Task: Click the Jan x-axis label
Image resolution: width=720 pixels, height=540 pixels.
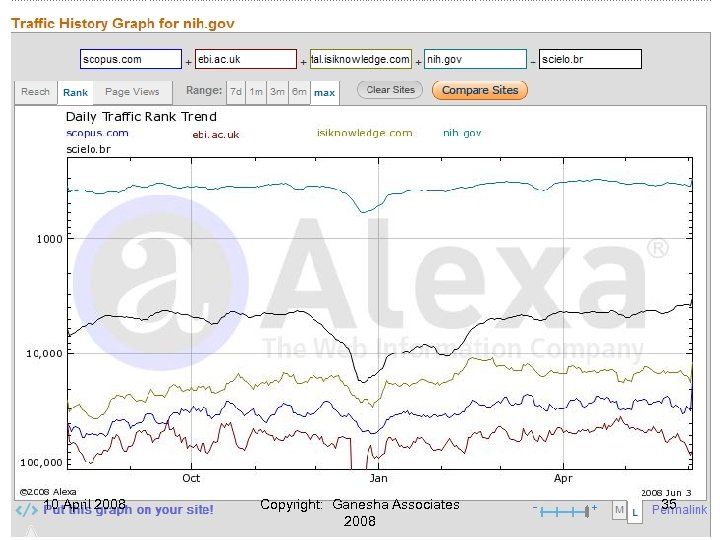Action: click(378, 478)
